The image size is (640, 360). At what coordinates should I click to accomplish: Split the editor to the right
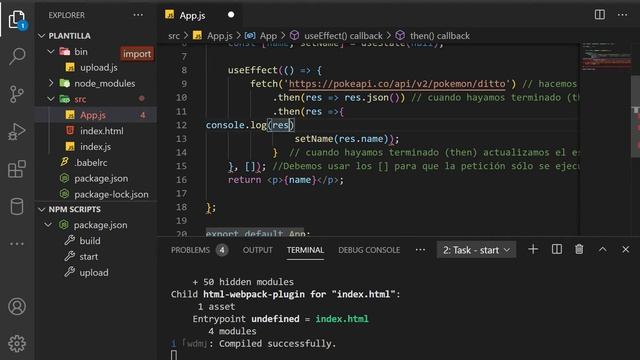(600, 15)
